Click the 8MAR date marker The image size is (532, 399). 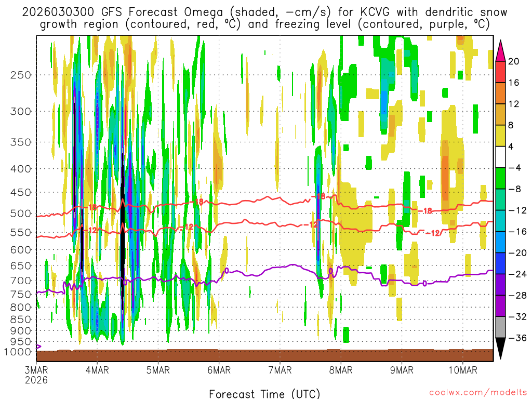[340, 370]
